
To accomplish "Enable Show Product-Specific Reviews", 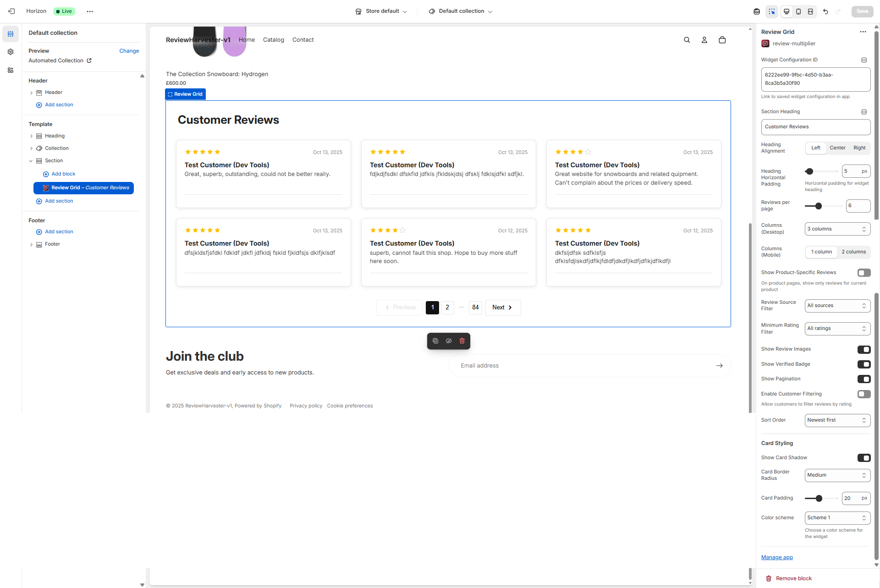I will 864,273.
